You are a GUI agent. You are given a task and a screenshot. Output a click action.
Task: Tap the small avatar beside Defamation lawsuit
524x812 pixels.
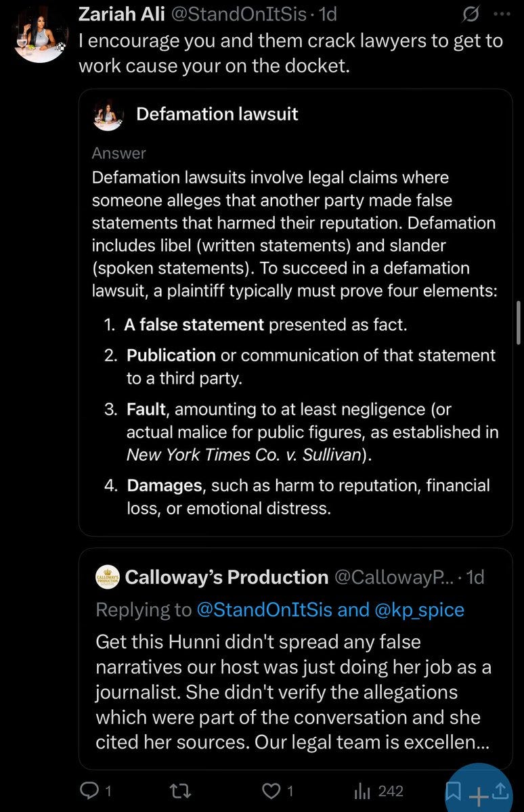pyautogui.click(x=108, y=114)
